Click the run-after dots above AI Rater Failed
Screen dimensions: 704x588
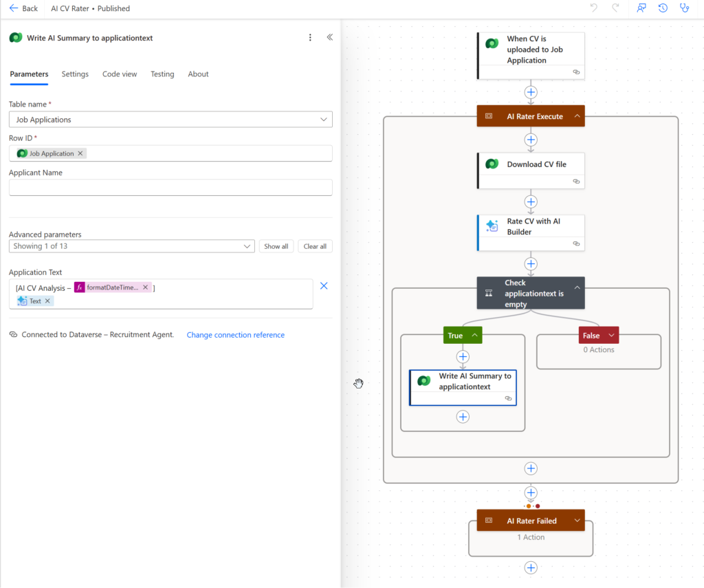coord(533,505)
